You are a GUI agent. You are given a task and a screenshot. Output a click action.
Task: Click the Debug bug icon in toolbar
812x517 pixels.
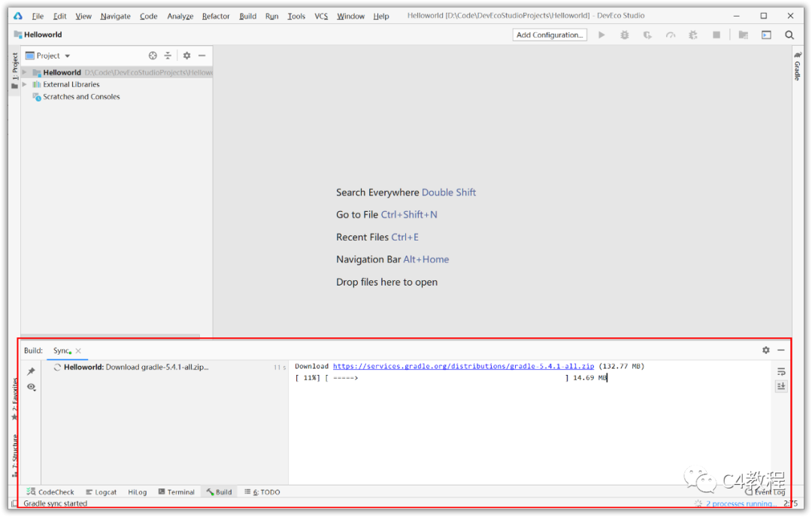pyautogui.click(x=625, y=35)
